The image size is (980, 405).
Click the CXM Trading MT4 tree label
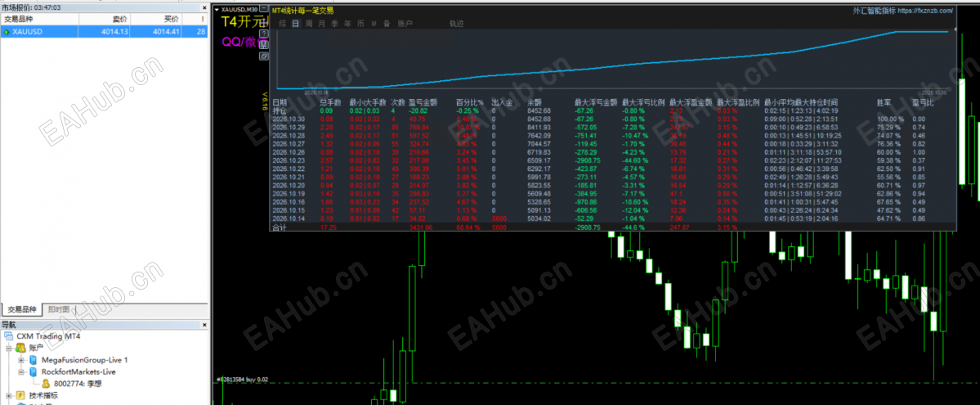pos(48,336)
